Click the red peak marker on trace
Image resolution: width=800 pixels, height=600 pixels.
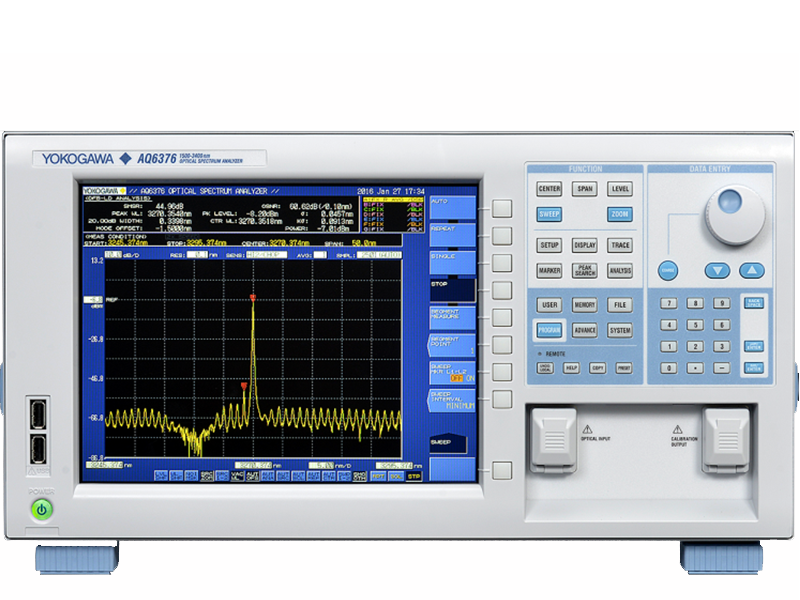(253, 298)
